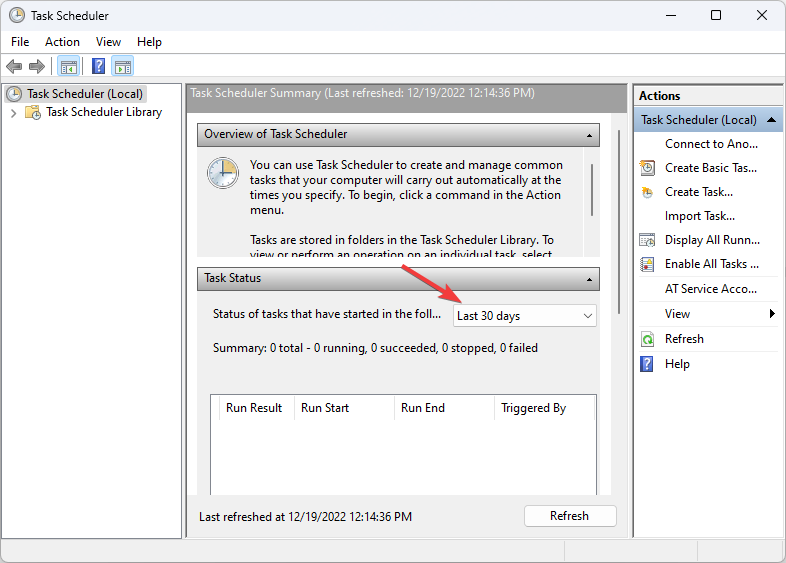Open the Action menu
The image size is (786, 563).
pos(62,42)
